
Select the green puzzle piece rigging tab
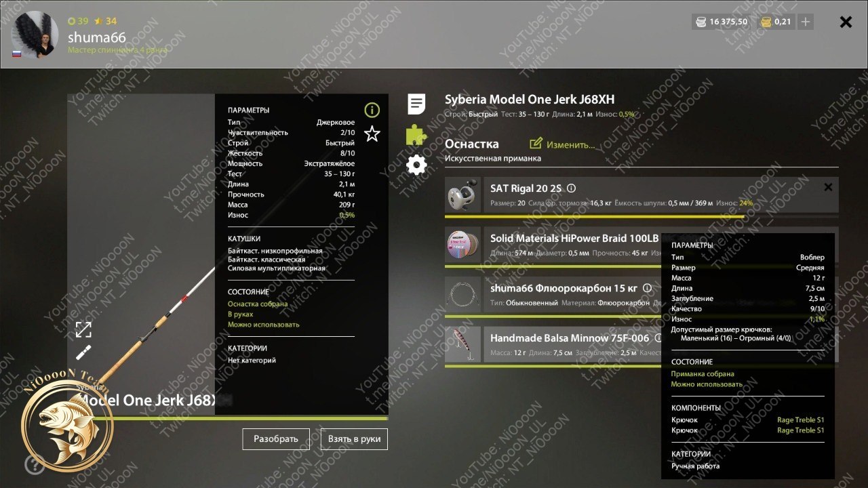416,135
